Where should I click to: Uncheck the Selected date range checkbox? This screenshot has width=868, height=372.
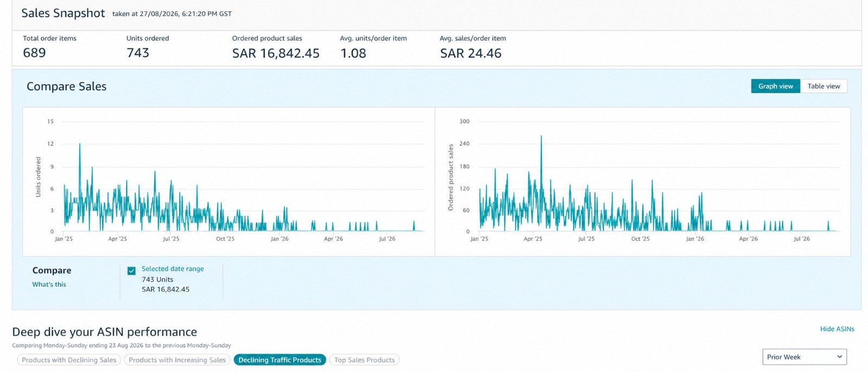point(131,270)
